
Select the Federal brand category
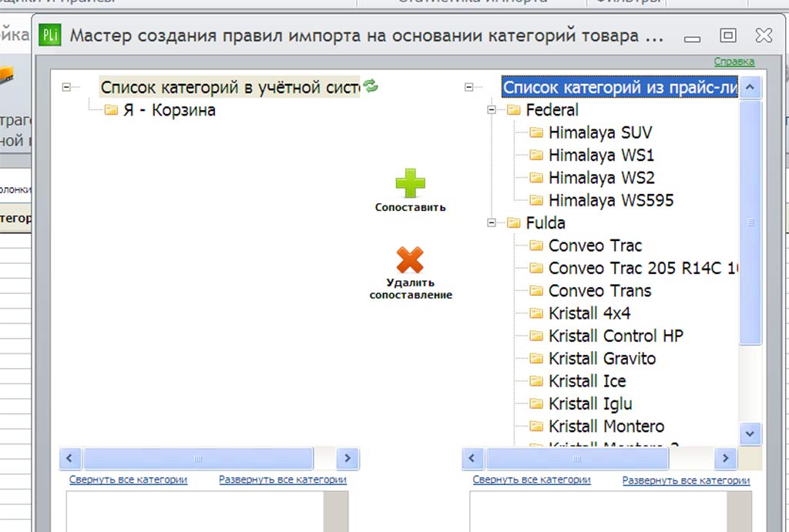(x=552, y=109)
